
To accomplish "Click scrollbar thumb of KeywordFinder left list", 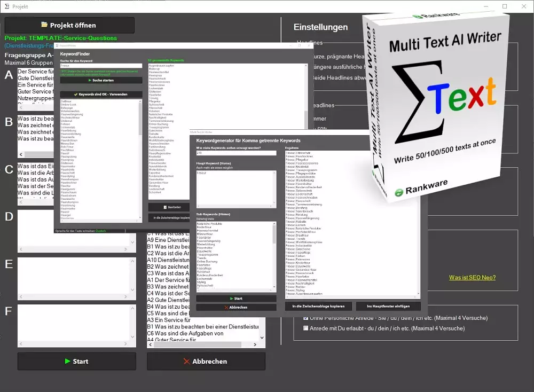I will click(140, 118).
